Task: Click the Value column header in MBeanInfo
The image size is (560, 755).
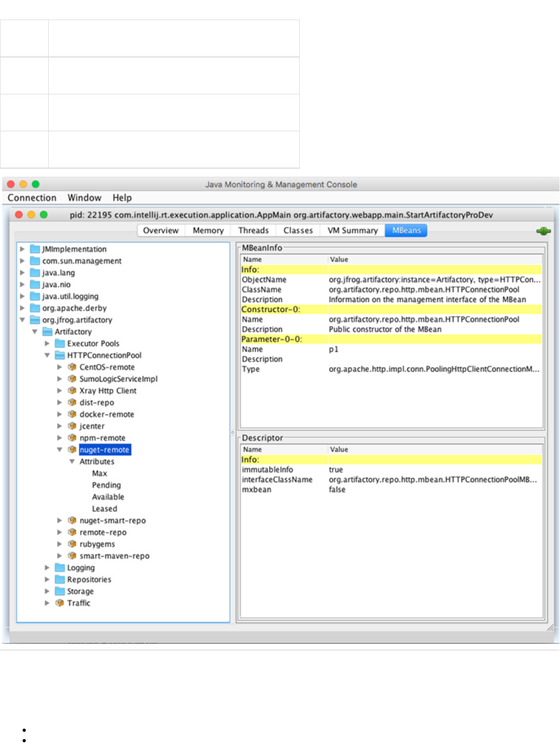Action: tap(435, 260)
